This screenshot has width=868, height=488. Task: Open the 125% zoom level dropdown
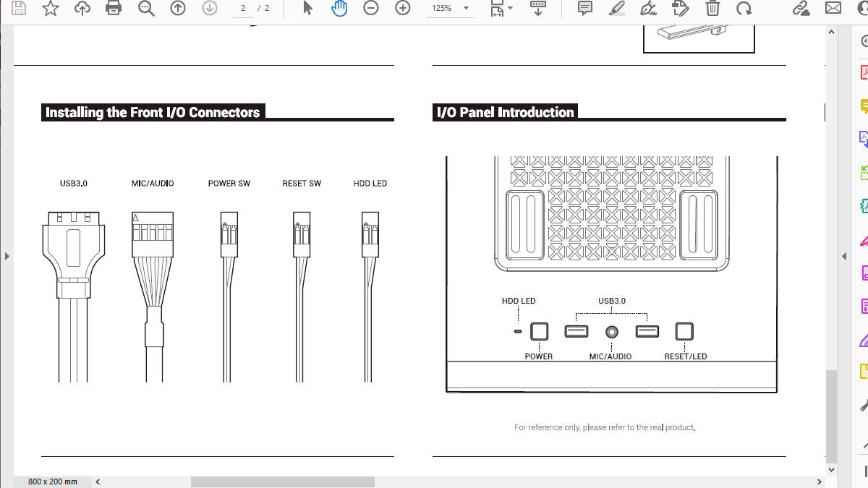click(x=466, y=9)
